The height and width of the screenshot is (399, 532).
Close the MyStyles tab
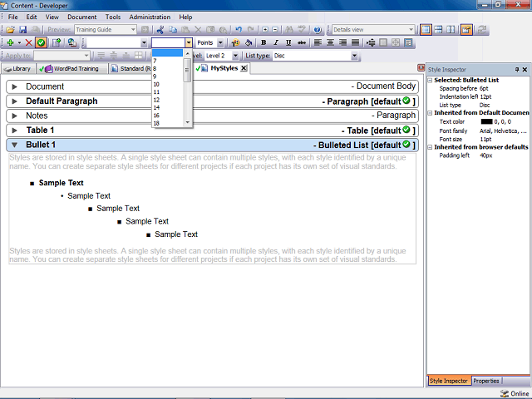[x=244, y=68]
